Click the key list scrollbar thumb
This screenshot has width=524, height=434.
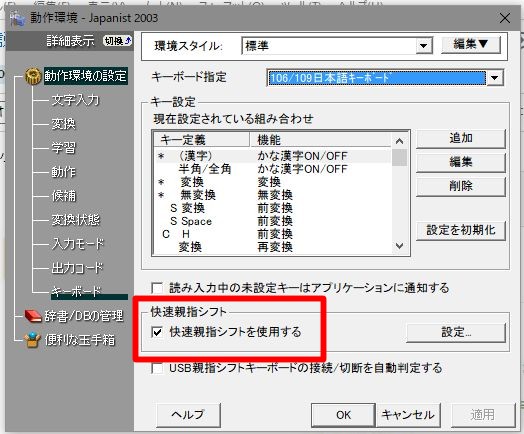[x=399, y=157]
